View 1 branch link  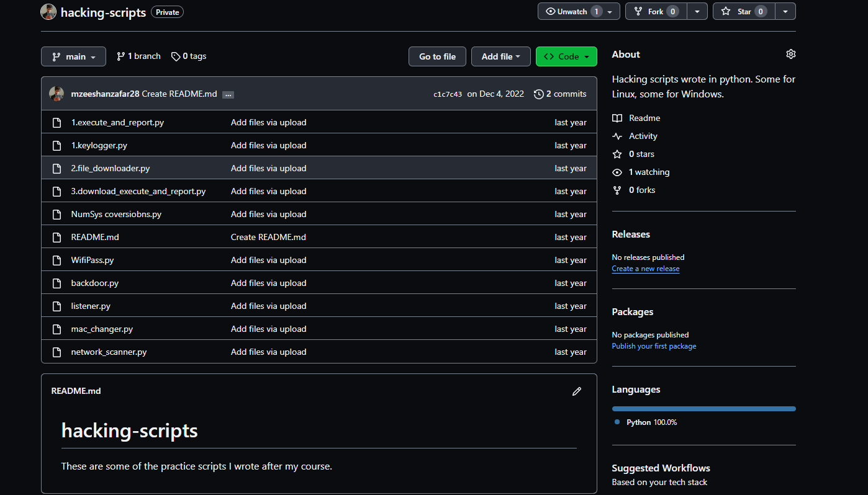tap(138, 56)
